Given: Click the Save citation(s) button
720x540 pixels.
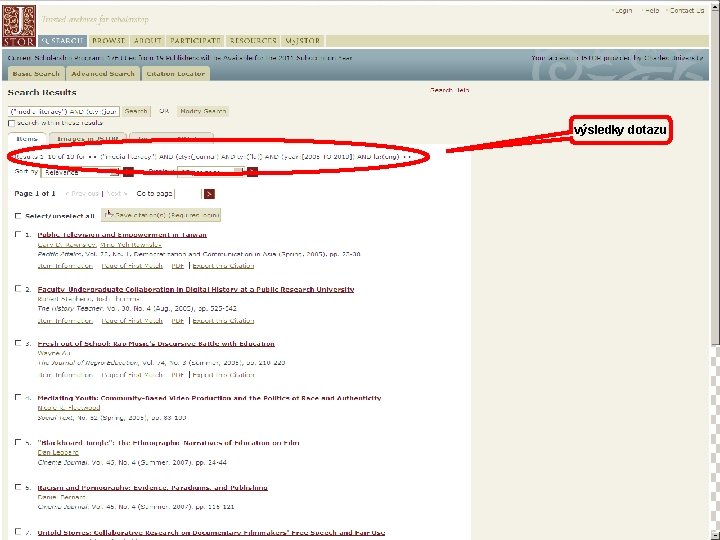Looking at the screenshot, I should (x=161, y=215).
